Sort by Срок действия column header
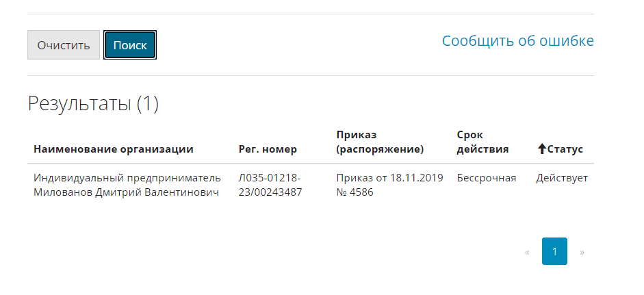 (482, 142)
